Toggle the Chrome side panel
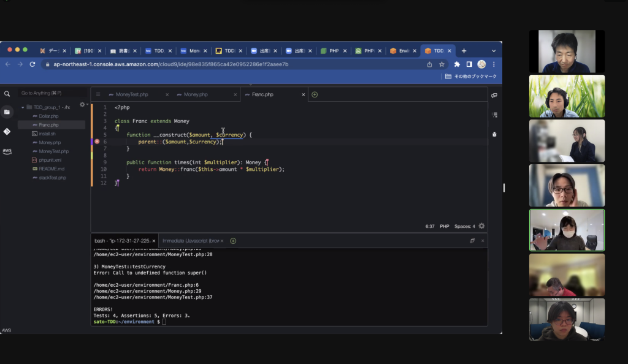Viewport: 628px width, 364px height. [469, 64]
